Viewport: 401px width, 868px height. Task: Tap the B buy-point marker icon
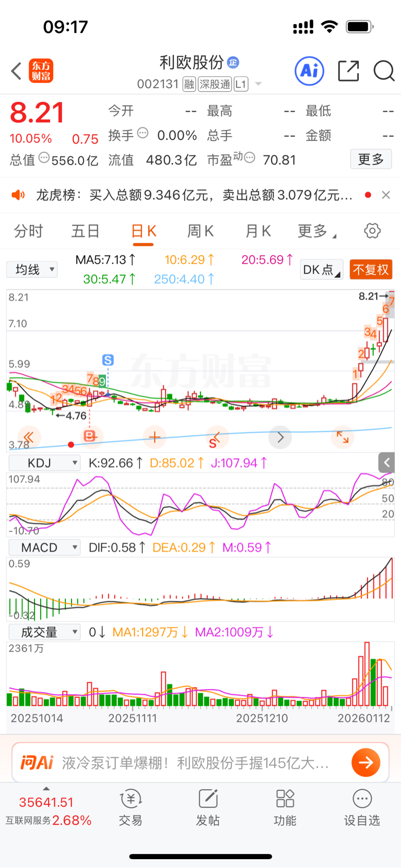point(90,436)
